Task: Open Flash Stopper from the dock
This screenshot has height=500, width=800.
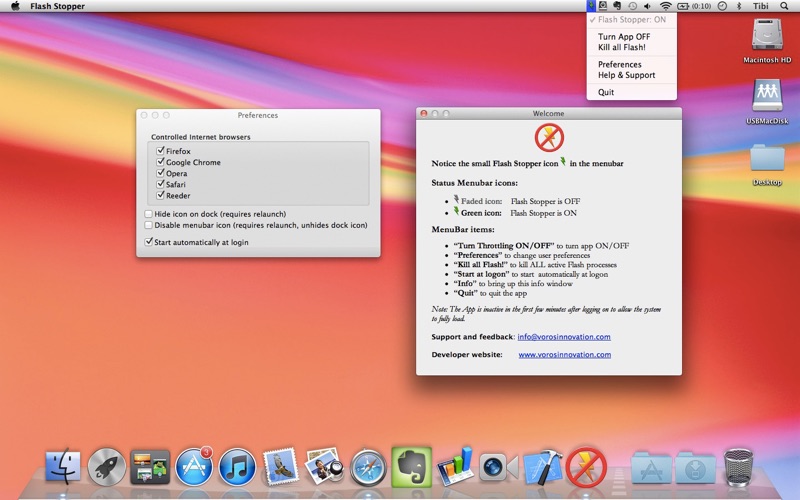Action: (x=586, y=467)
